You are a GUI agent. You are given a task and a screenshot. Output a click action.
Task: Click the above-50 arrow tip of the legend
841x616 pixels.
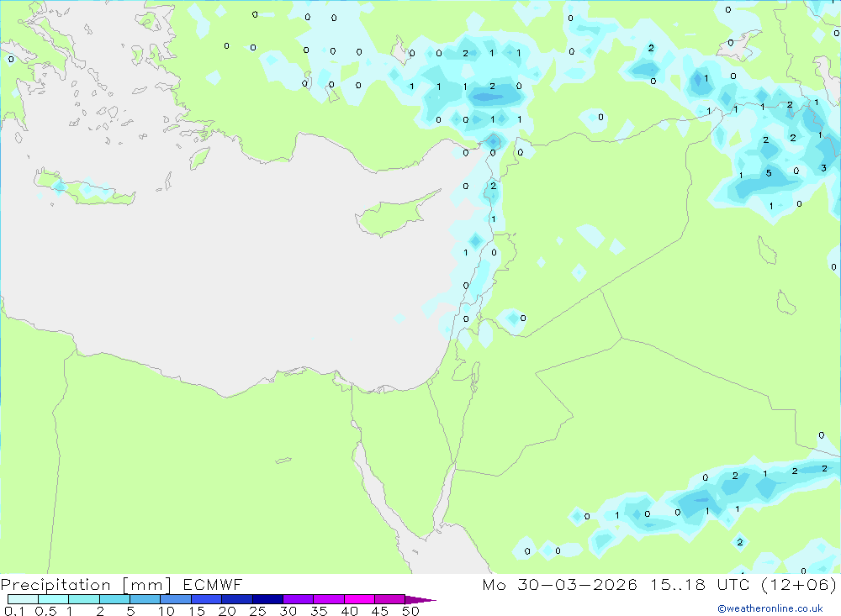(x=420, y=600)
